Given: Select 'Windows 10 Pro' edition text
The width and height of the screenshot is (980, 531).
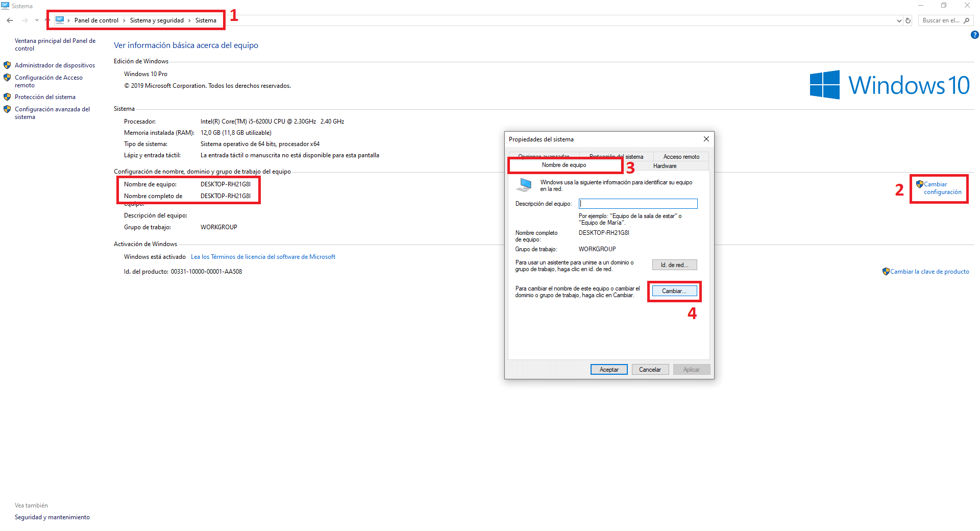Looking at the screenshot, I should click(x=145, y=74).
